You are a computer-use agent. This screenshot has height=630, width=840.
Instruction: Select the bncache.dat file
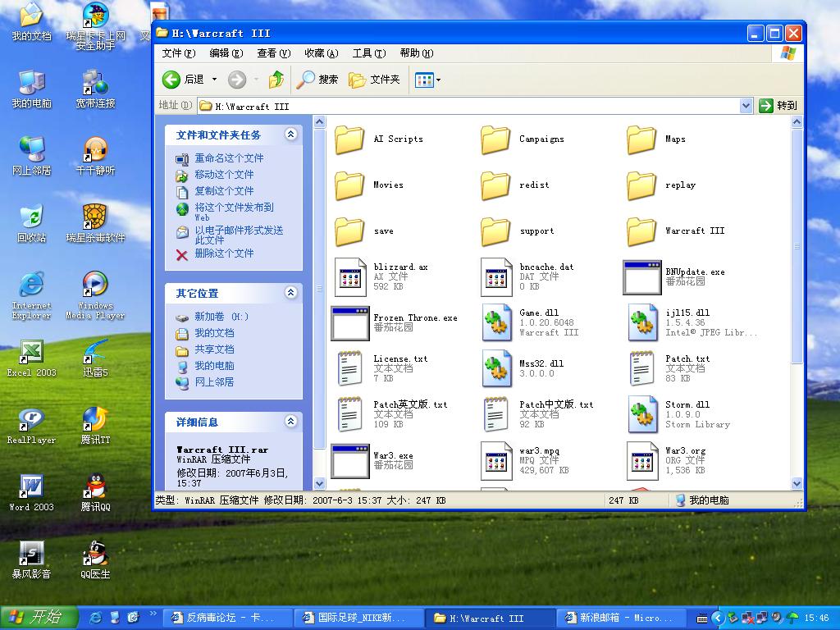(527, 277)
